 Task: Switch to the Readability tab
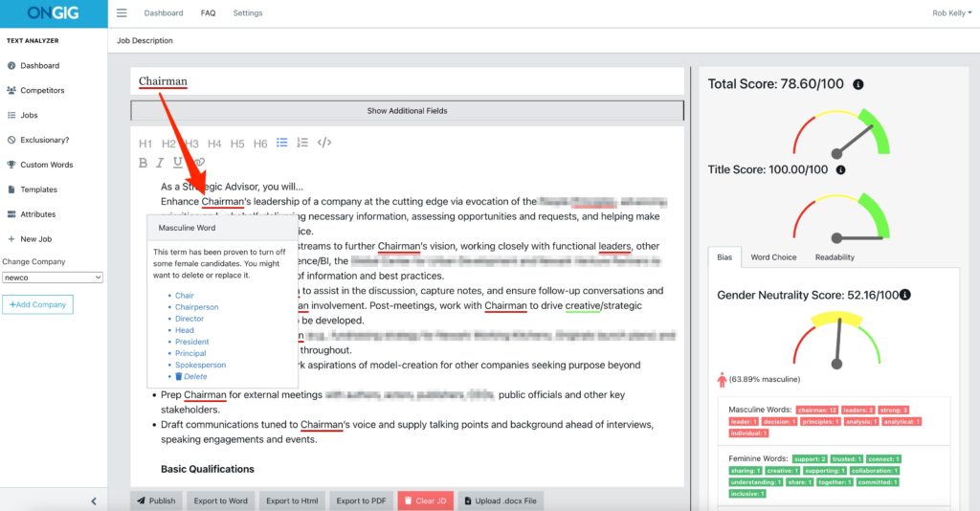pyautogui.click(x=835, y=257)
